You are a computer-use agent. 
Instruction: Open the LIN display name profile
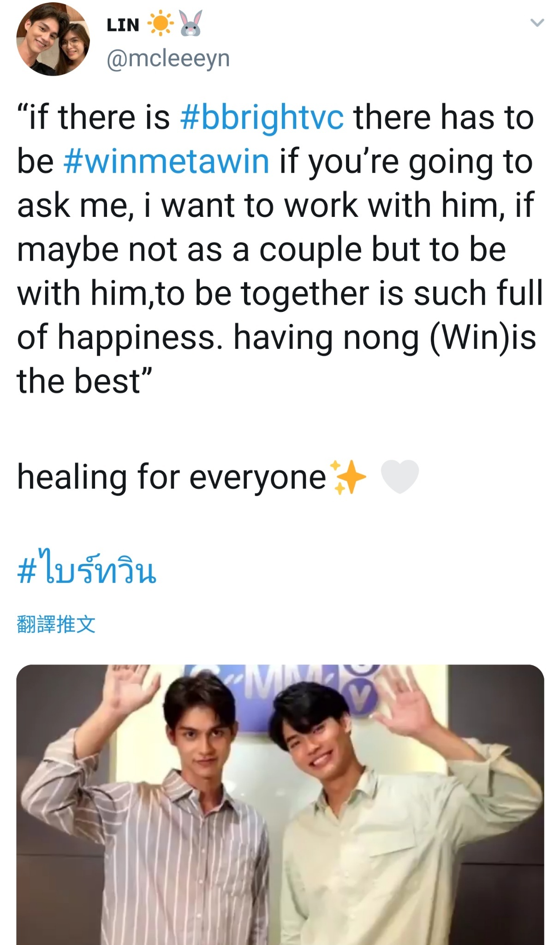point(123,25)
